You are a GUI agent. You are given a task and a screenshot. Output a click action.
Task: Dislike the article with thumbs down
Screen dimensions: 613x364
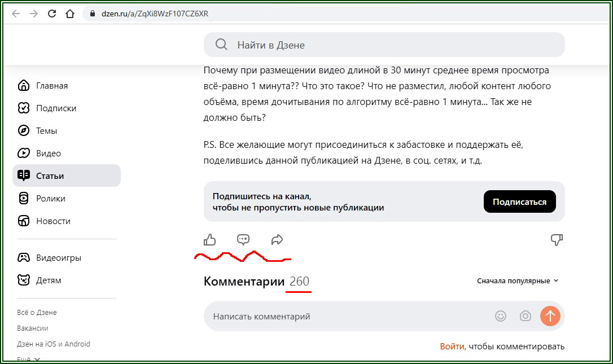coord(557,239)
